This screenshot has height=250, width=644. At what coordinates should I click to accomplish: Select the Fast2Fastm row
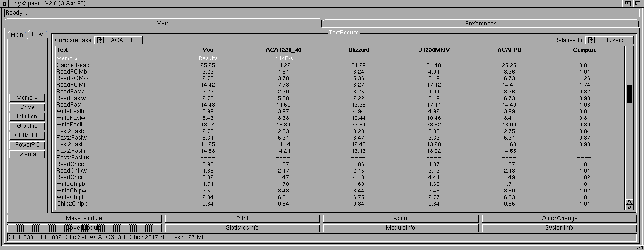click(340, 151)
